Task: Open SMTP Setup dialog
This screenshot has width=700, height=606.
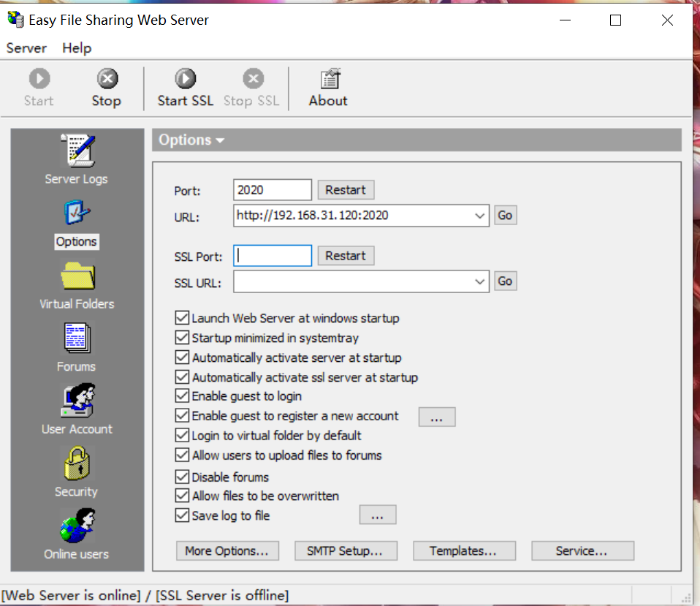Action: (346, 550)
